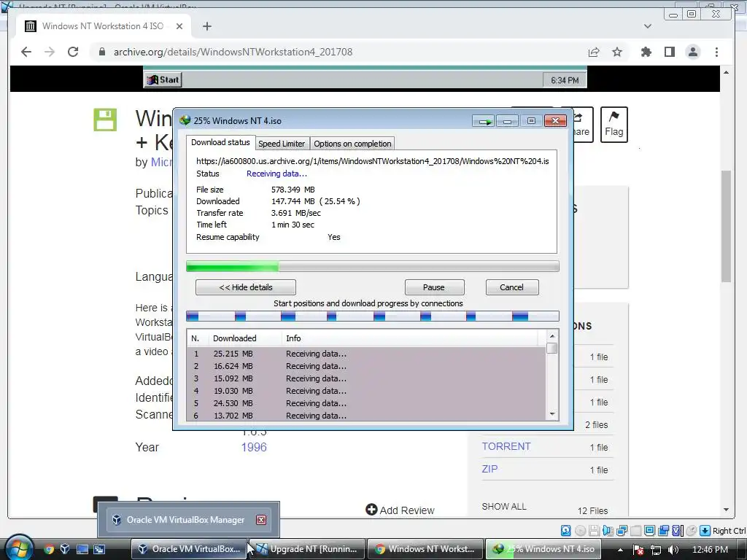This screenshot has height=560, width=747.
Task: Reload the archive.org page
Action: point(73,52)
